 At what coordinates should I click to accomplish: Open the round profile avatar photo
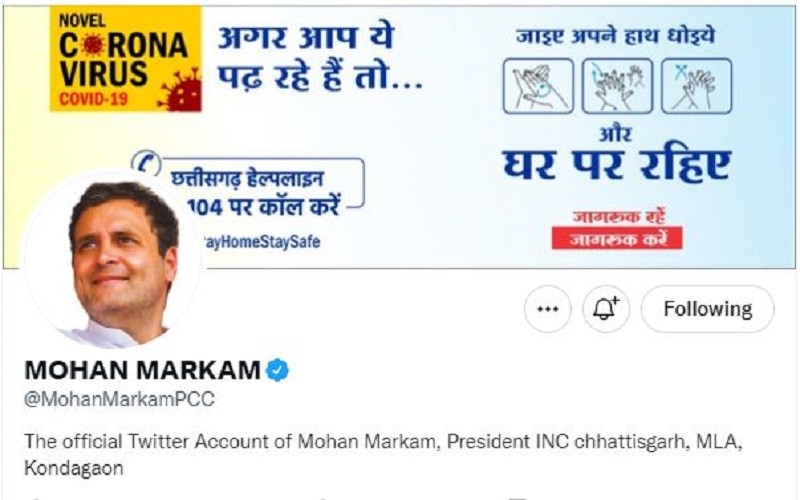click(113, 259)
